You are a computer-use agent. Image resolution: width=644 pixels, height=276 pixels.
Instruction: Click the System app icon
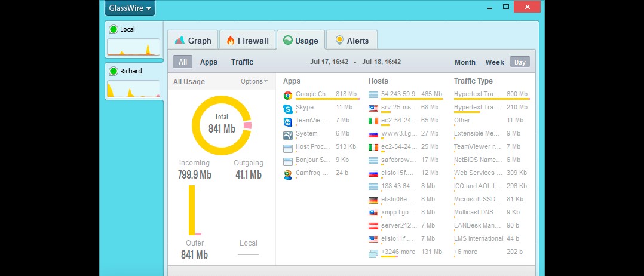(x=287, y=135)
